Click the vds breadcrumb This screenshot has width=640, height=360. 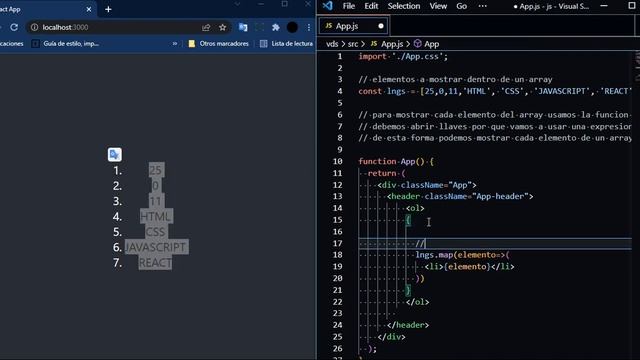332,44
